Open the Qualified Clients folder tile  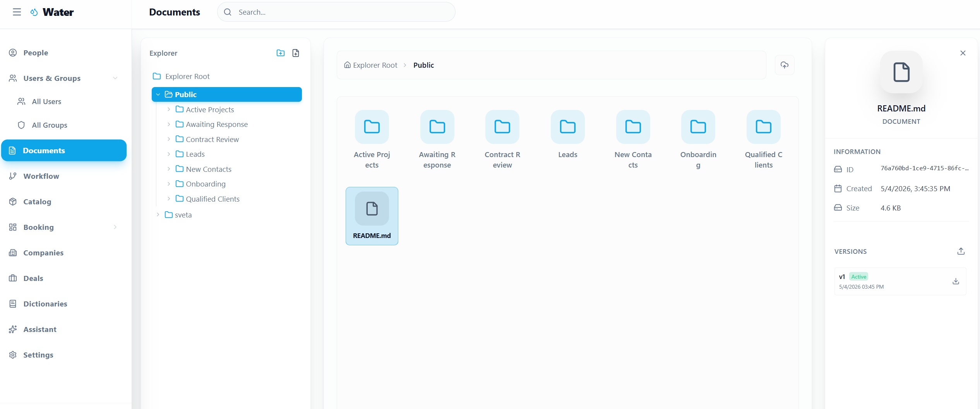(x=764, y=140)
